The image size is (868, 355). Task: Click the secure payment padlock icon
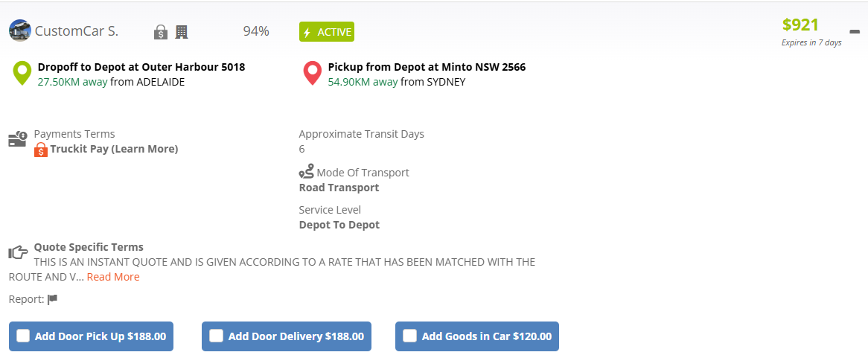(x=160, y=32)
